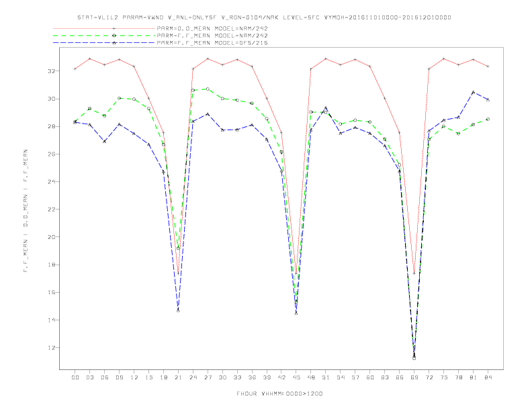
Task: Click x-axis forecast hour label 57
Action: [x=355, y=377]
